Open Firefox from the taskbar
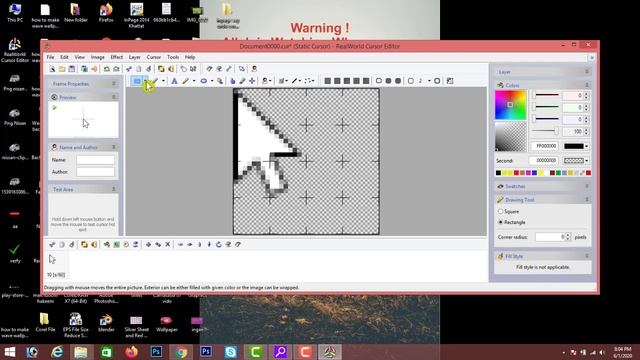The height and width of the screenshot is (360, 640). [131, 352]
